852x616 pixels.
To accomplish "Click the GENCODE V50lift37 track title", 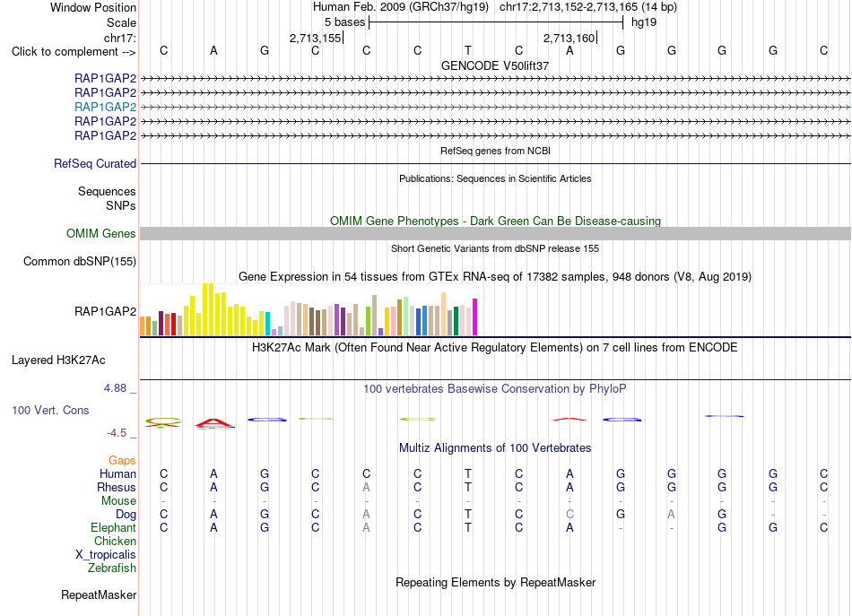I will tap(495, 65).
